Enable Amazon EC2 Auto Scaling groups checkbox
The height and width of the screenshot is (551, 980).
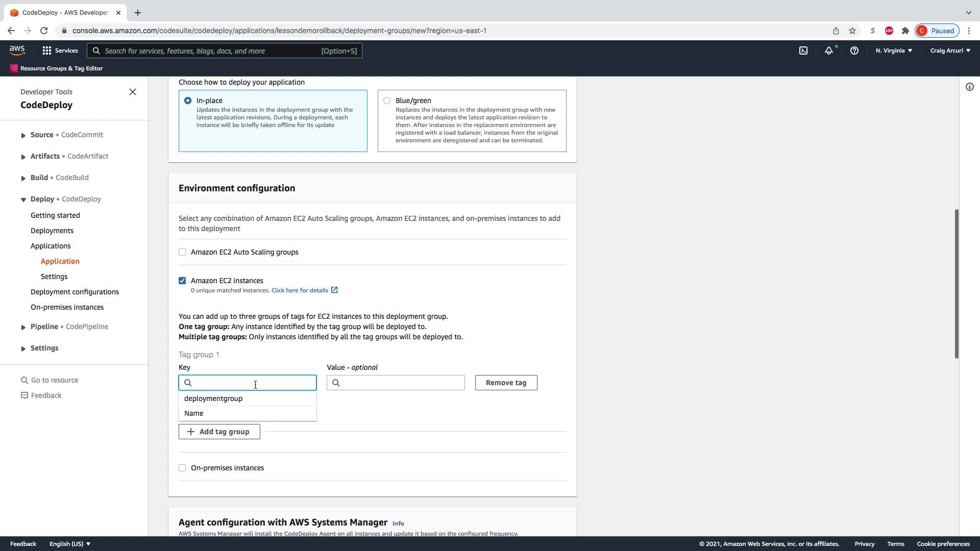click(182, 252)
